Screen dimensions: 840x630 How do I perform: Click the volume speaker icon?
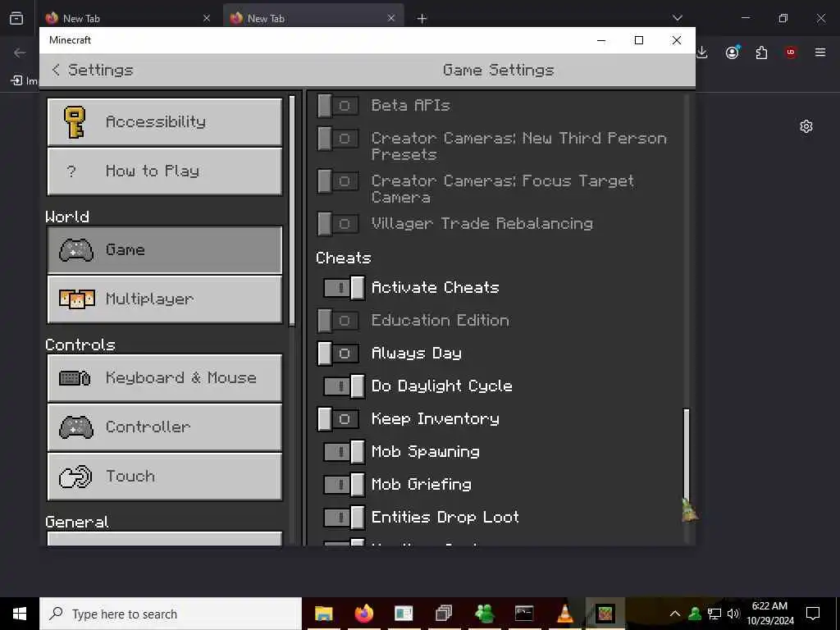[733, 614]
